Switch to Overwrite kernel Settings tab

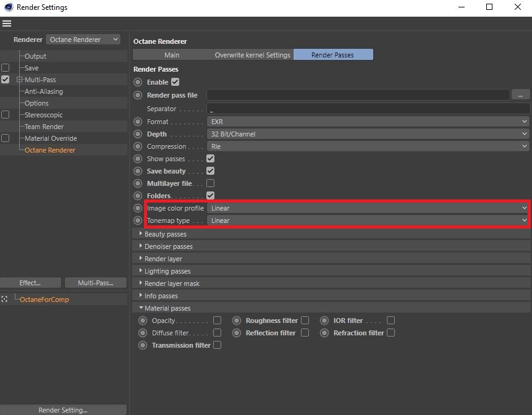[x=253, y=55]
